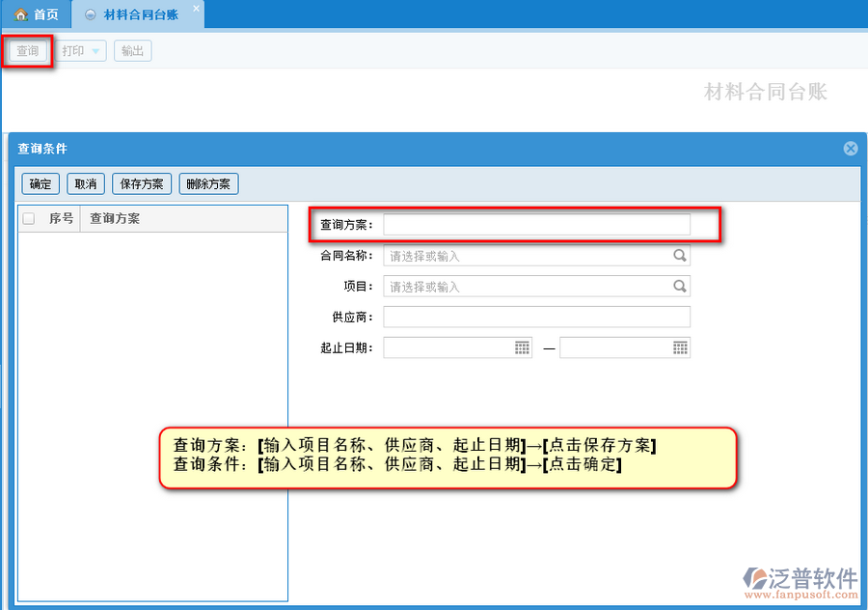Focus the 合同名称 input field

click(x=536, y=256)
